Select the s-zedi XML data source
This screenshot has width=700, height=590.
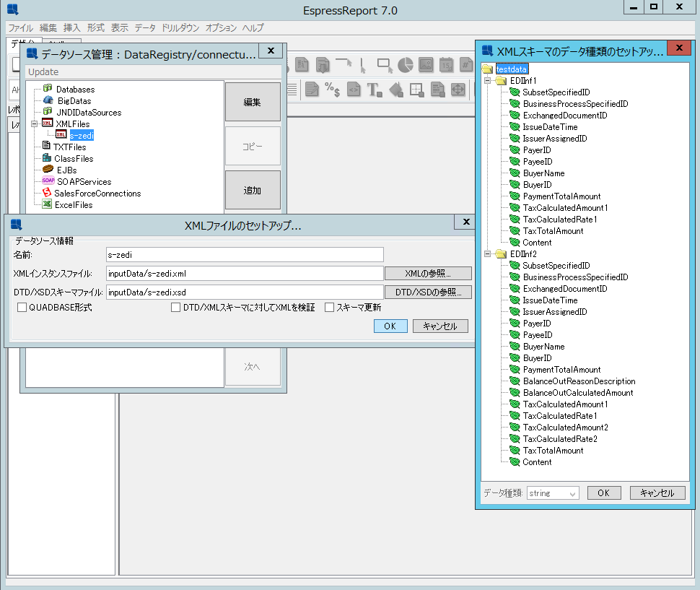pos(82,135)
